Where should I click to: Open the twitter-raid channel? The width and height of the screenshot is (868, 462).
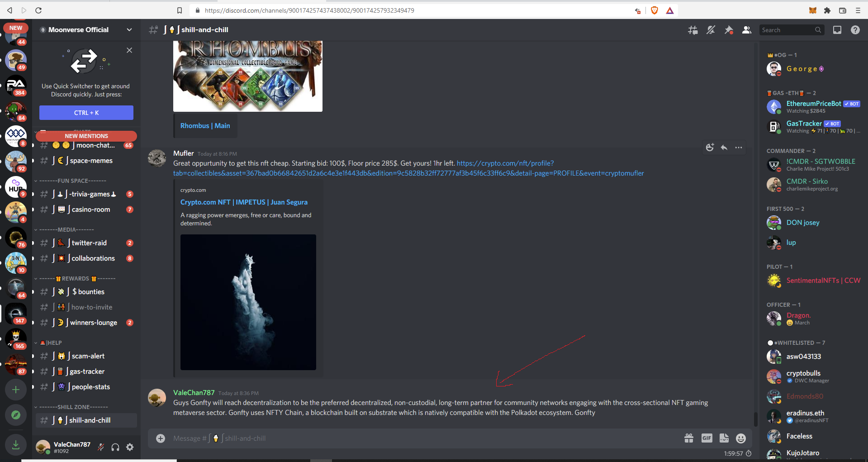pos(86,243)
